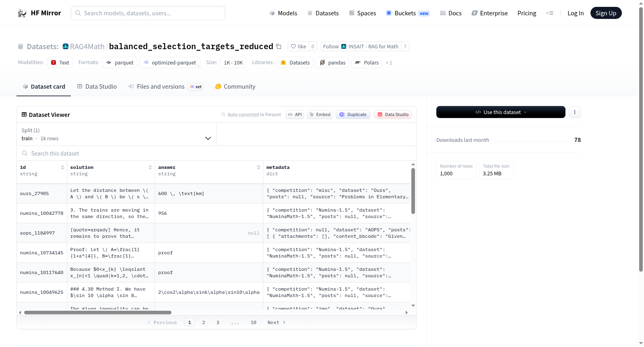Click the Sign Up button

(606, 13)
